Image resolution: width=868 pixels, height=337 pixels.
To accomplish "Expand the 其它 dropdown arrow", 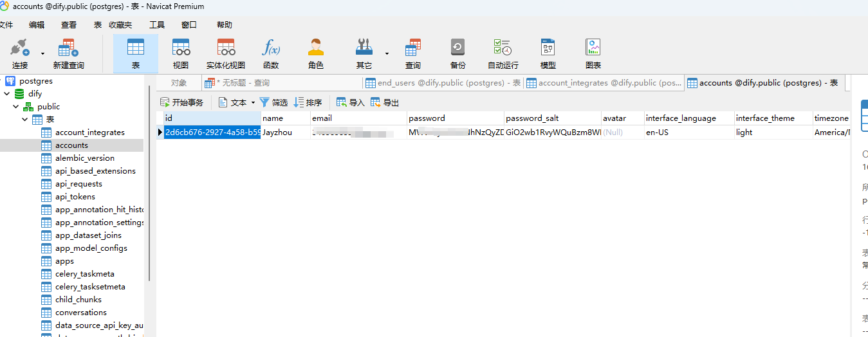I will 387,53.
